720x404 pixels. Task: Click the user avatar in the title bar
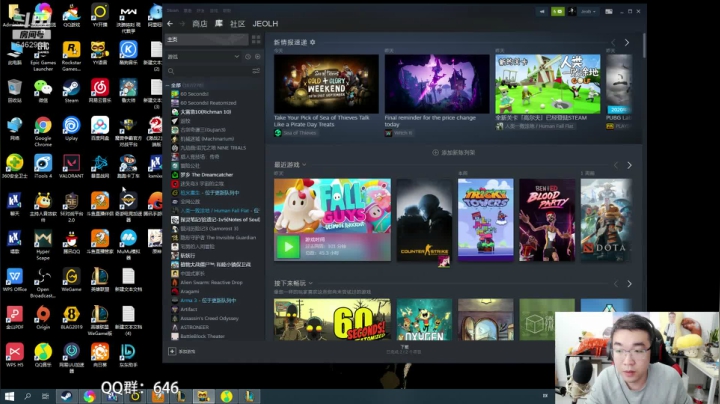(572, 11)
